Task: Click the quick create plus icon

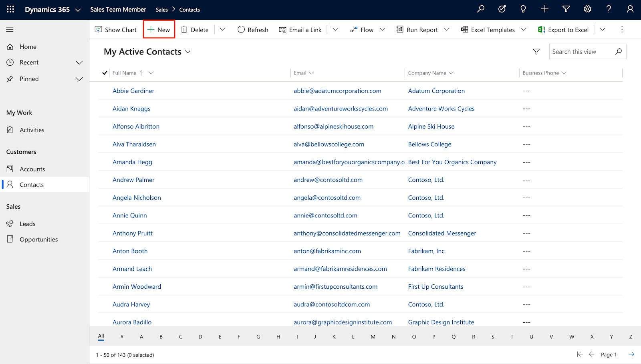Action: 545,9
